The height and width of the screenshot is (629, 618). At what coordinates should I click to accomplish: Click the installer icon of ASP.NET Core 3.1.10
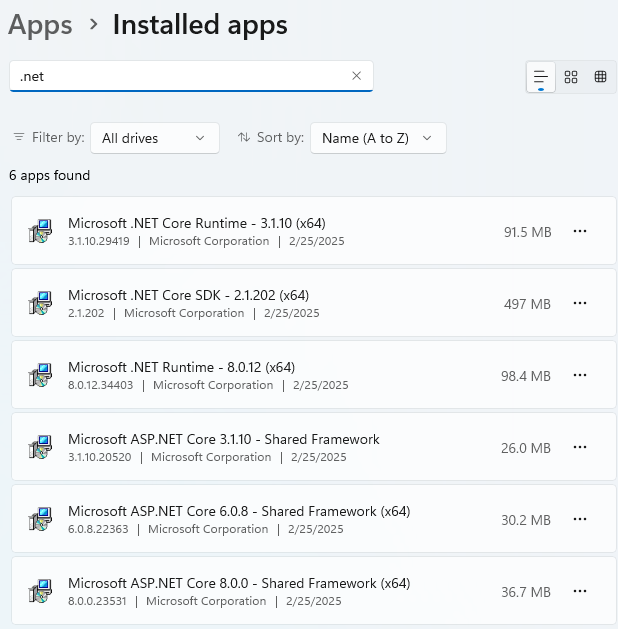40,447
